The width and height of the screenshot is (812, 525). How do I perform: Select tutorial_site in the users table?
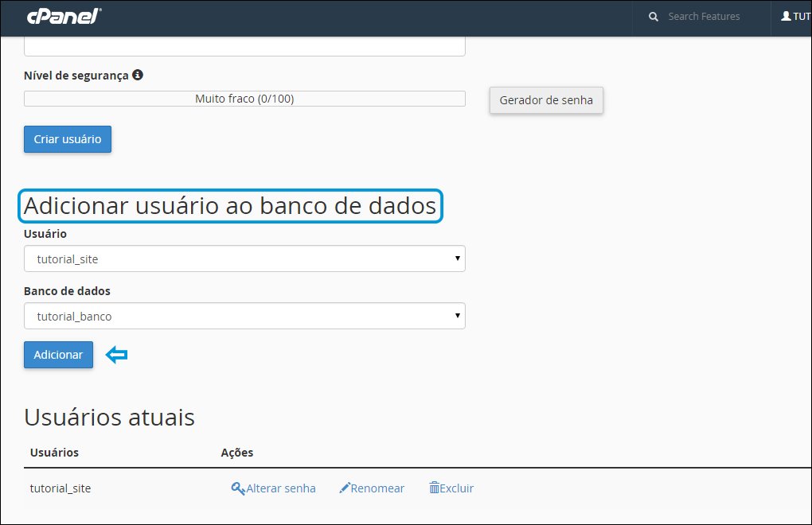tap(60, 488)
